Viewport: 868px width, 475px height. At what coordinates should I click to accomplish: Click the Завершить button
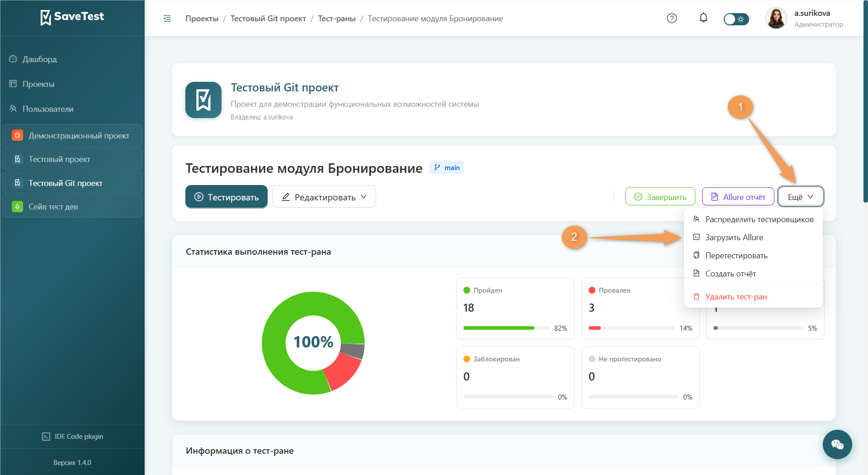660,197
